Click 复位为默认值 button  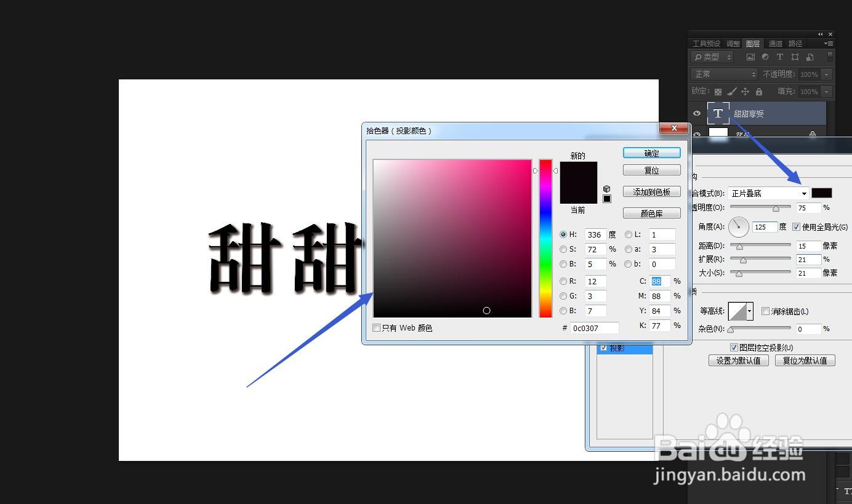(805, 361)
